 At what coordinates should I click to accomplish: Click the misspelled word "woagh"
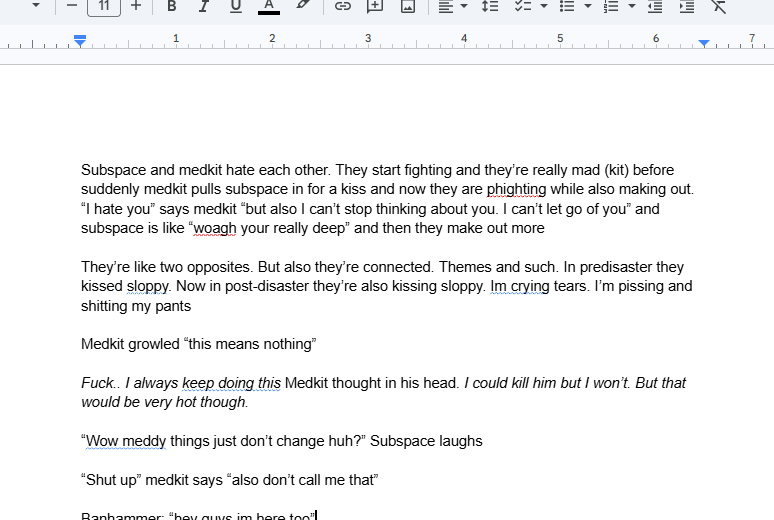(x=215, y=228)
